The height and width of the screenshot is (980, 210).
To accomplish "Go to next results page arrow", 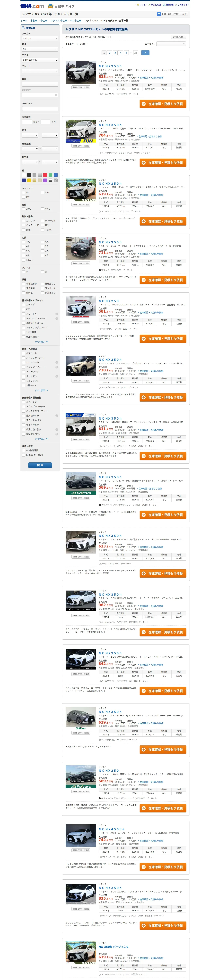I will click(145, 53).
